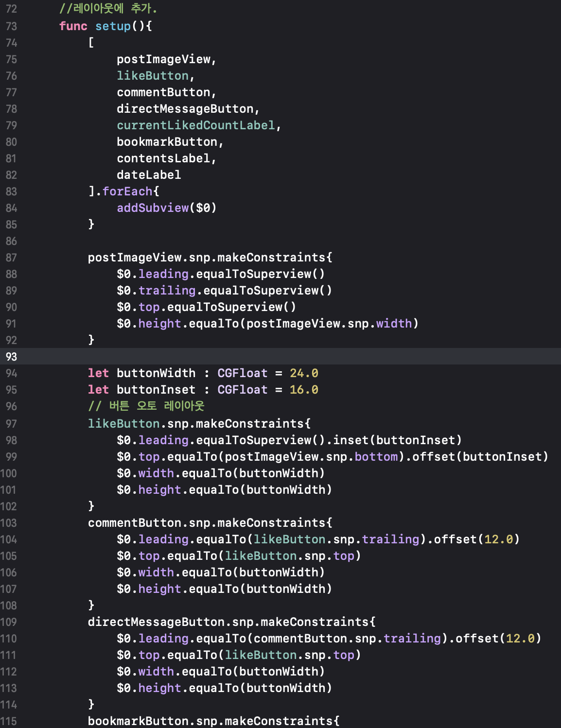Click 'top.equalToSuperview()' on line 90
This screenshot has height=728, width=561.
pyautogui.click(x=217, y=307)
